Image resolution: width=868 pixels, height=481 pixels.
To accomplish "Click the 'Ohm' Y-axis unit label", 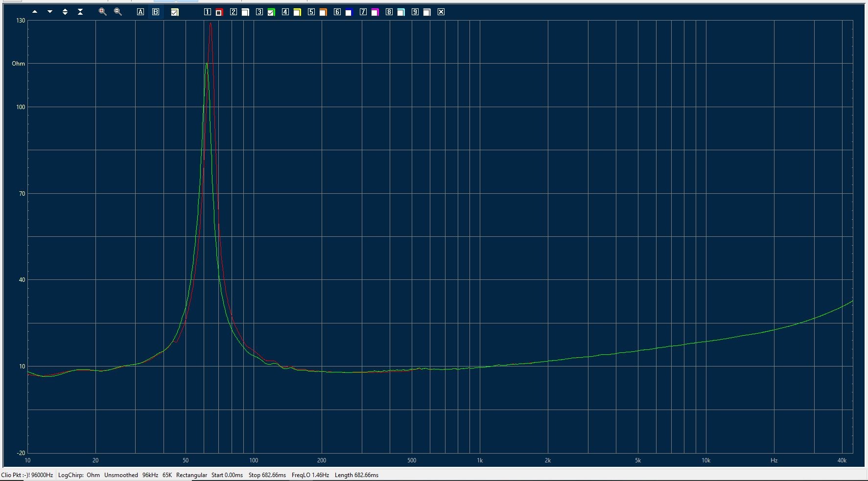I will [18, 64].
